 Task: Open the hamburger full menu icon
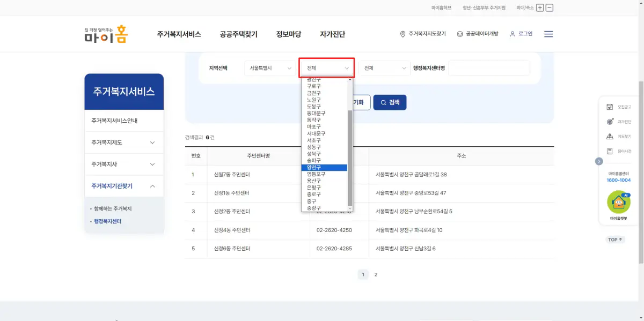(548, 34)
